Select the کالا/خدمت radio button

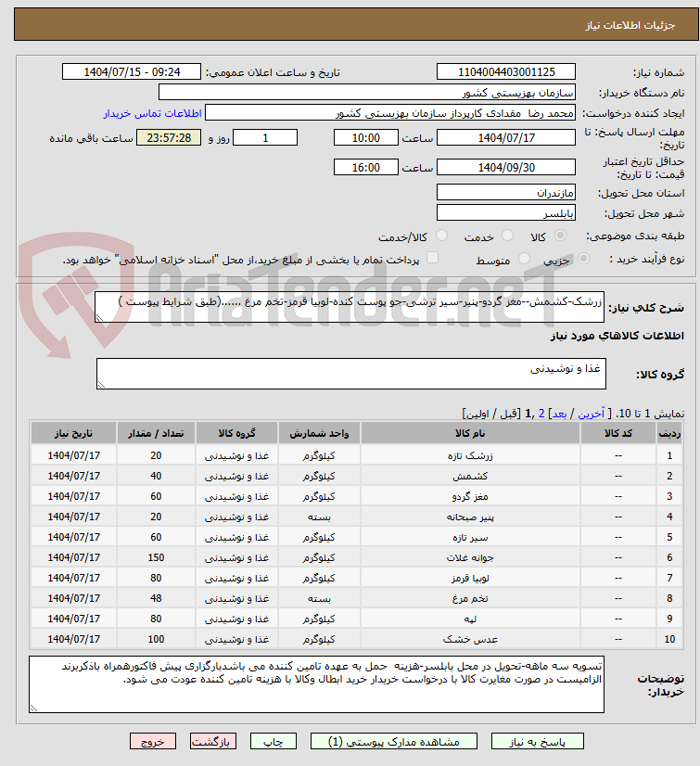coord(441,236)
